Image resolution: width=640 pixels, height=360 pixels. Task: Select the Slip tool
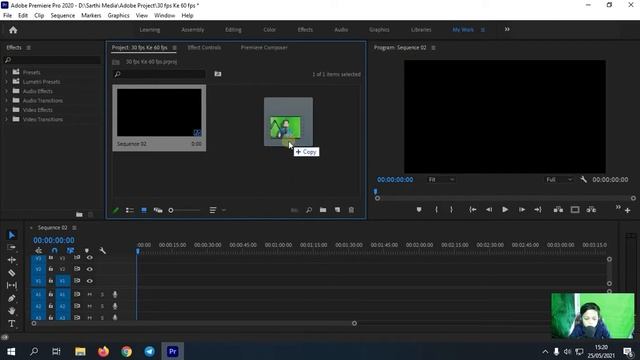[11, 285]
